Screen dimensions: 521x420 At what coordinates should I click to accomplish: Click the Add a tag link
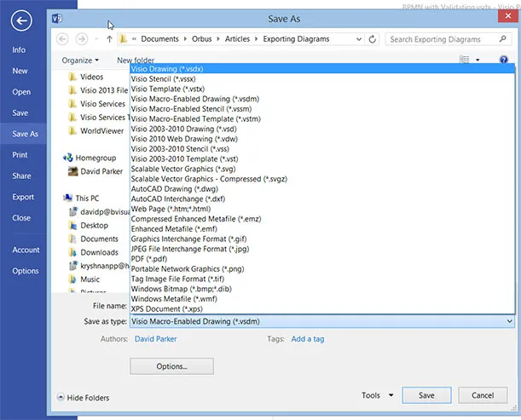pyautogui.click(x=308, y=339)
